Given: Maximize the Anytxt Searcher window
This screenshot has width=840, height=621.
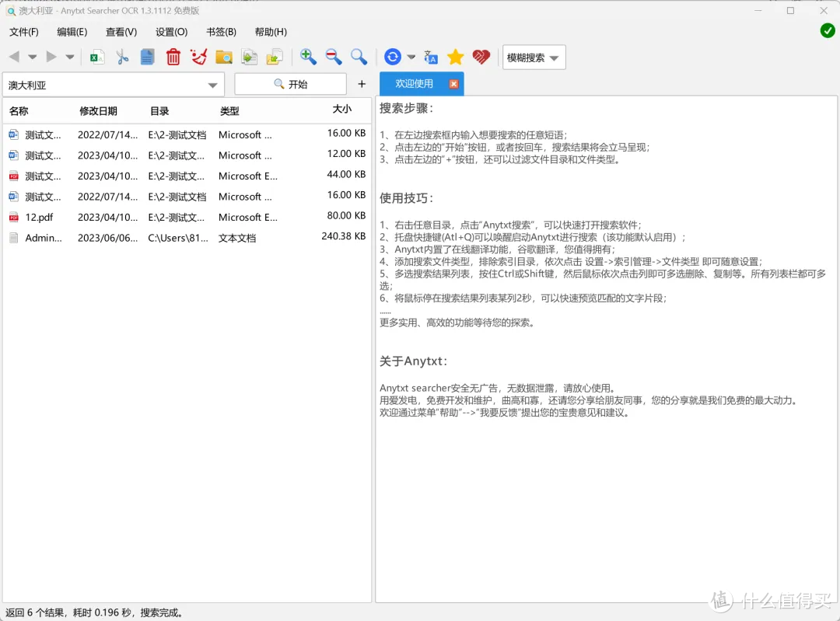Looking at the screenshot, I should point(791,11).
